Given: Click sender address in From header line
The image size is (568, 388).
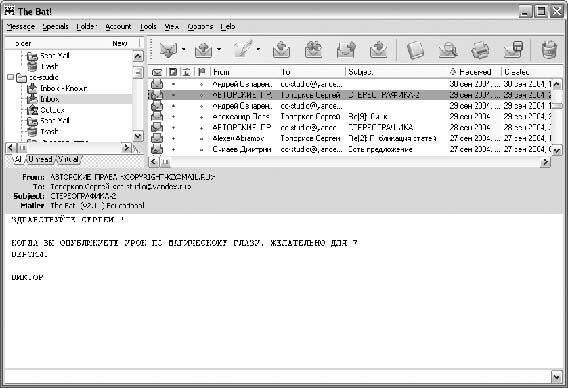Looking at the screenshot, I should [x=167, y=177].
